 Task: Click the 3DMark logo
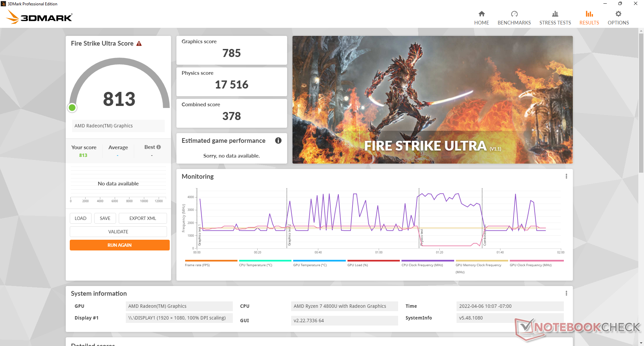tap(39, 17)
